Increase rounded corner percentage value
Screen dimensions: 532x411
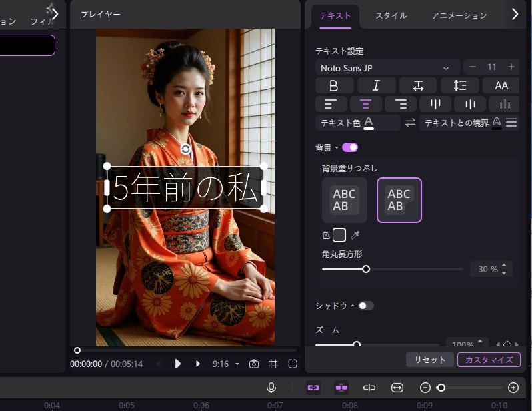[504, 266]
